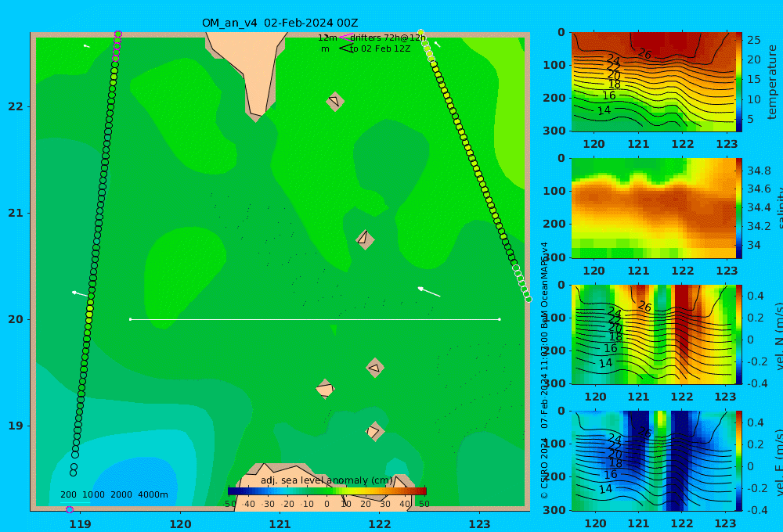Click longitude label '119' under main map
783x532 pixels.
pyautogui.click(x=81, y=524)
